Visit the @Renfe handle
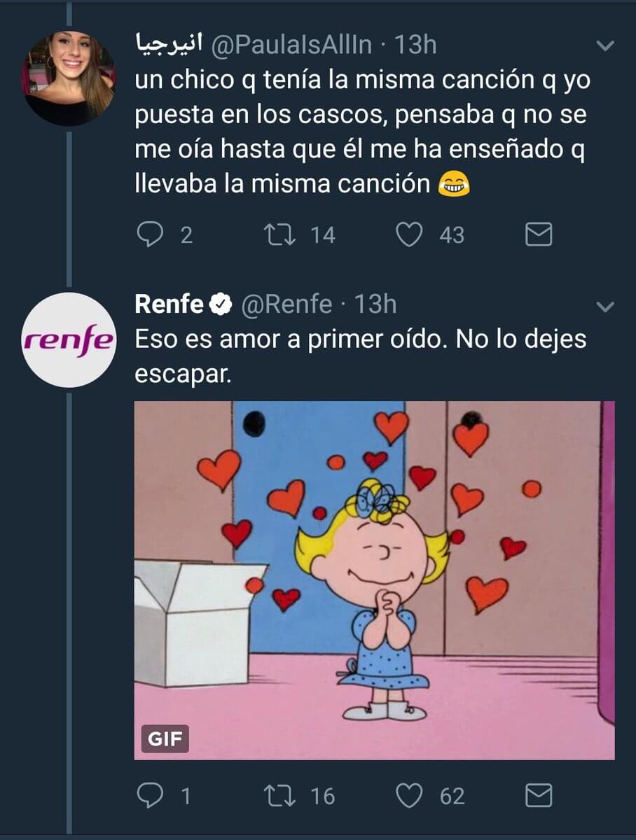Screen dimensions: 636x840 click(286, 304)
